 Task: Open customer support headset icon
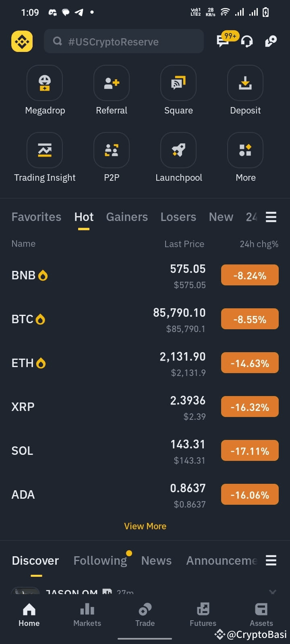click(247, 41)
